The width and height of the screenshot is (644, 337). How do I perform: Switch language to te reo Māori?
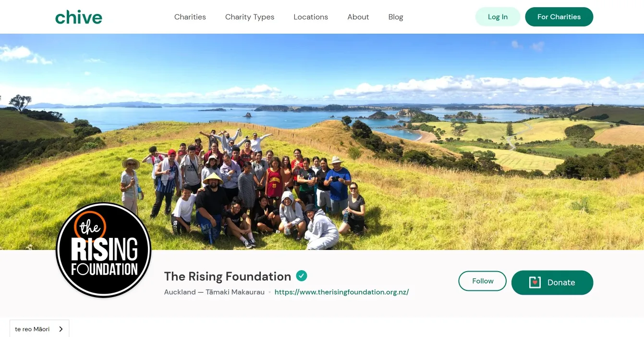39,329
